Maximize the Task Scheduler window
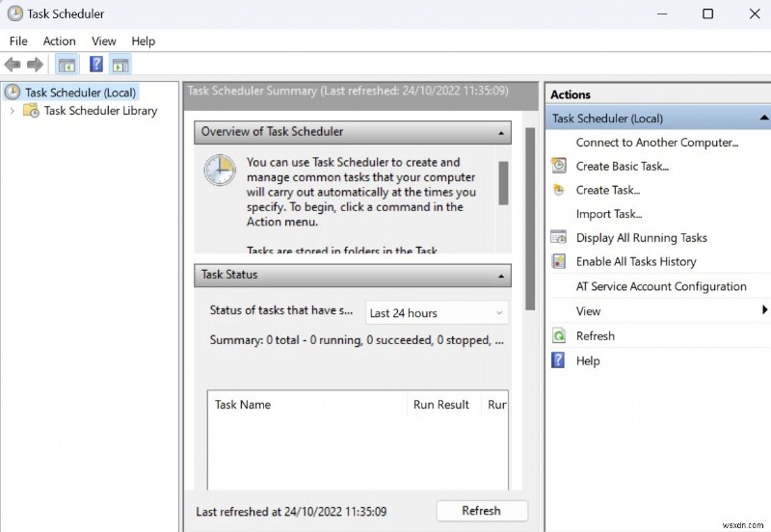Image resolution: width=771 pixels, height=532 pixels. (x=707, y=13)
